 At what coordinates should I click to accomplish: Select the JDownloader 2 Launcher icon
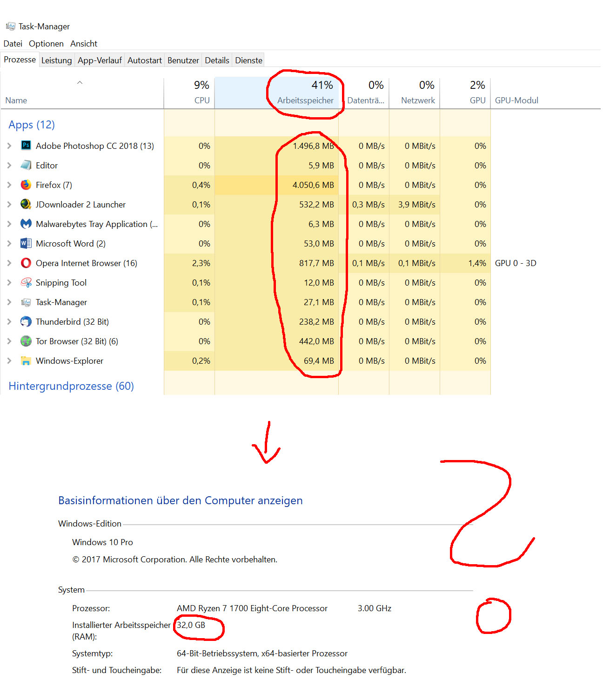tap(26, 204)
